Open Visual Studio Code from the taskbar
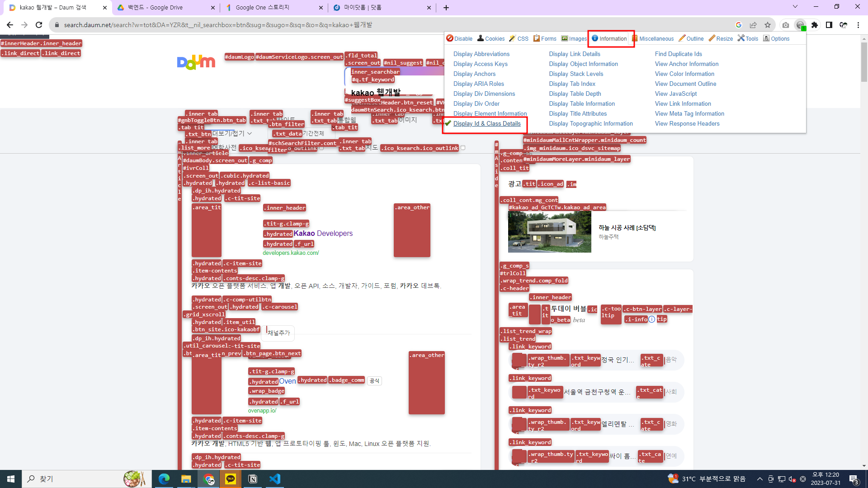 (x=274, y=479)
